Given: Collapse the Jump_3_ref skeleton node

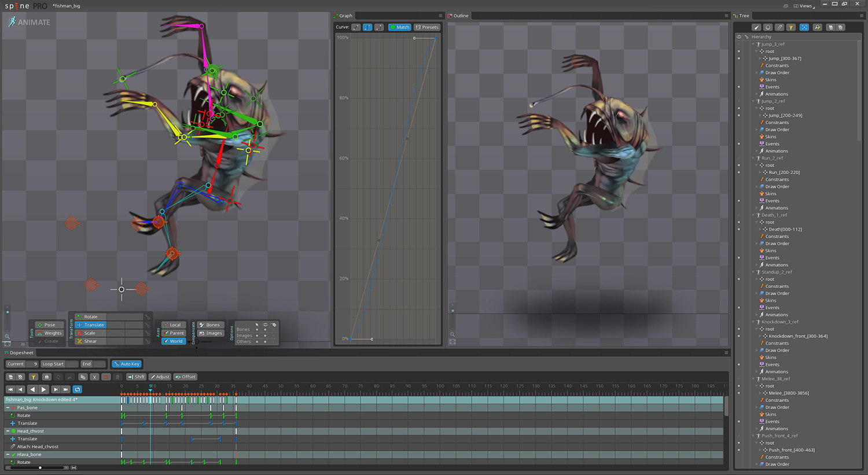Looking at the screenshot, I should [x=753, y=44].
